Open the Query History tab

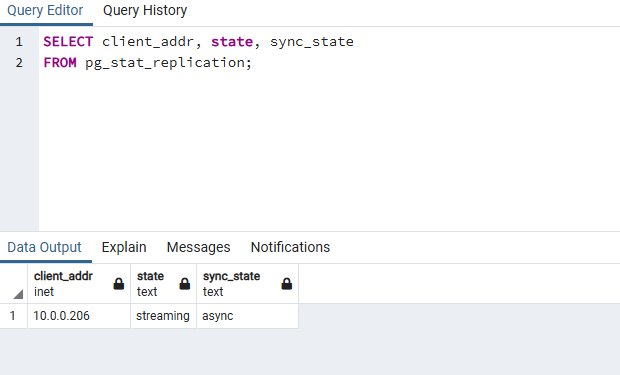pos(145,11)
